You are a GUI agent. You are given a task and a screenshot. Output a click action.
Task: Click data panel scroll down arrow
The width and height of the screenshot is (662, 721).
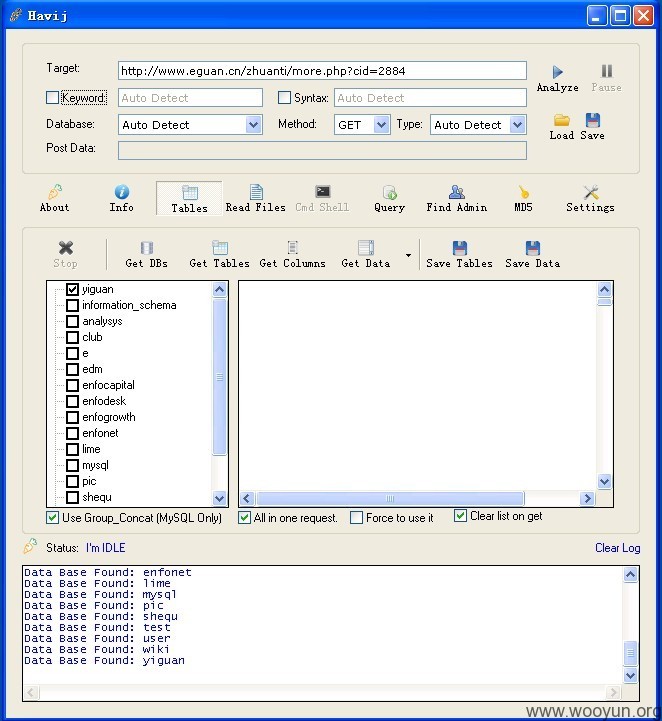(x=605, y=481)
